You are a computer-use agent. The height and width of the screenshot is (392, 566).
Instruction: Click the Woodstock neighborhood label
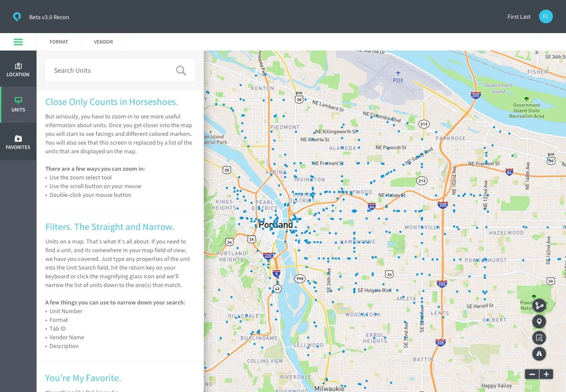click(x=363, y=314)
